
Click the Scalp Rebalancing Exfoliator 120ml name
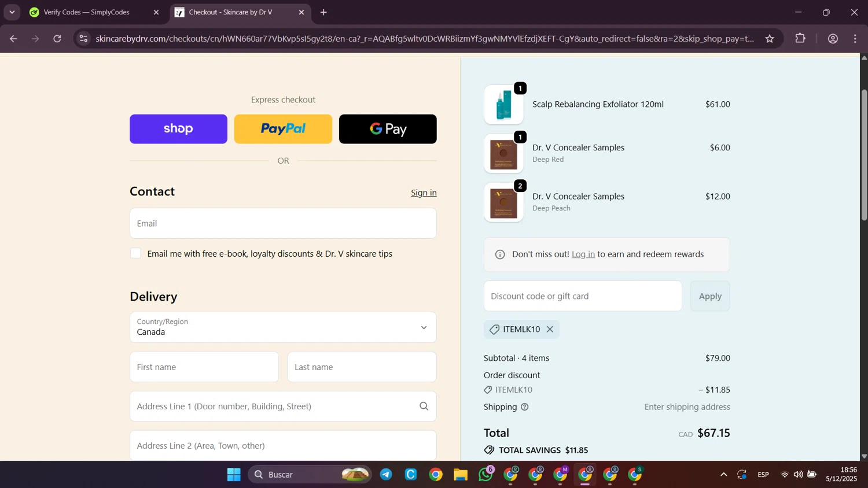[x=598, y=105]
